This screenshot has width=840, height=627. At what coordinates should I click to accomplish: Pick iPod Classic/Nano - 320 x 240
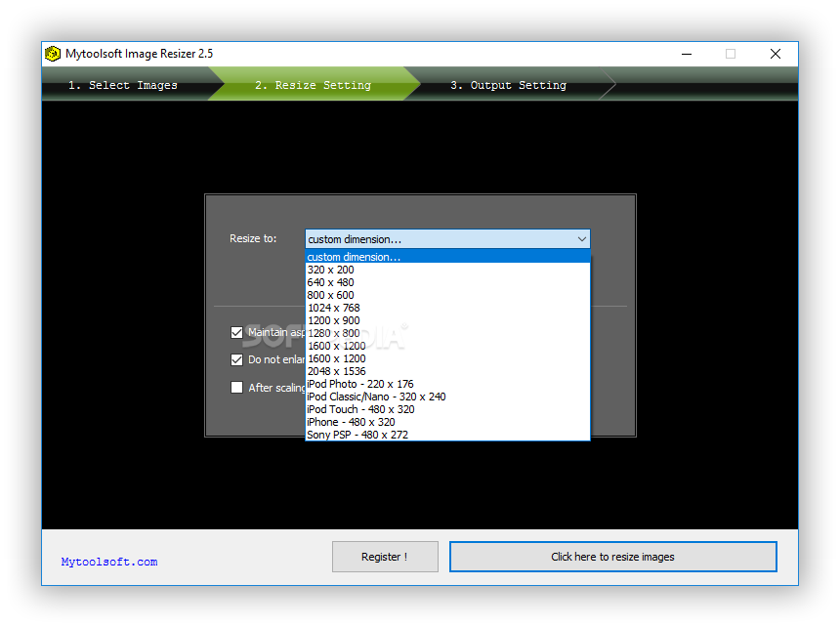pyautogui.click(x=448, y=397)
